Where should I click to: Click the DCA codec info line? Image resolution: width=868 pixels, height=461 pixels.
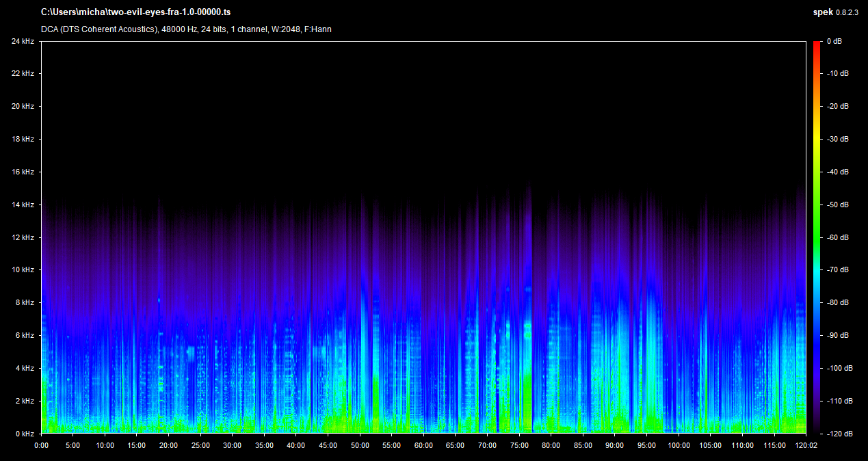pos(187,29)
